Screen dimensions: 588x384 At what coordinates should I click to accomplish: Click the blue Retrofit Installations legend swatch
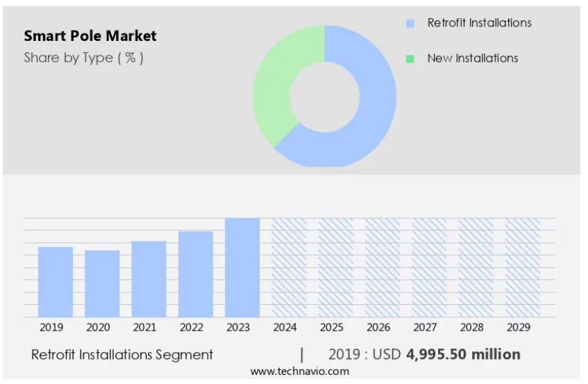[x=410, y=24]
